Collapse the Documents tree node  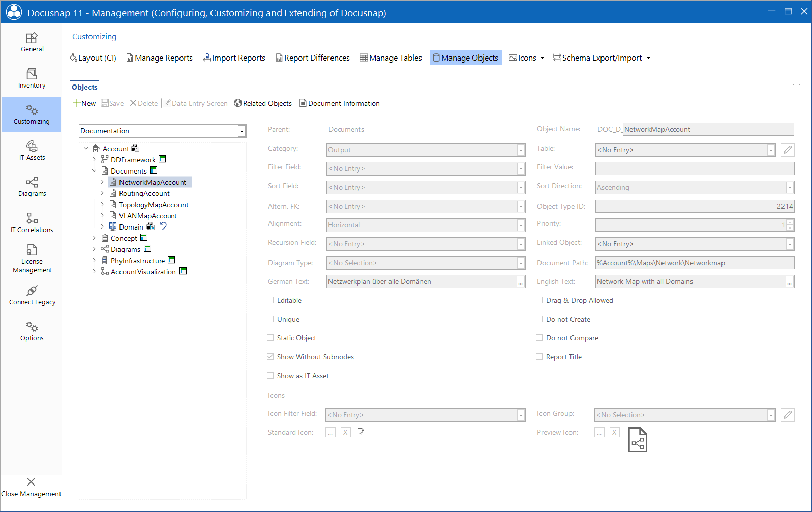[94, 171]
